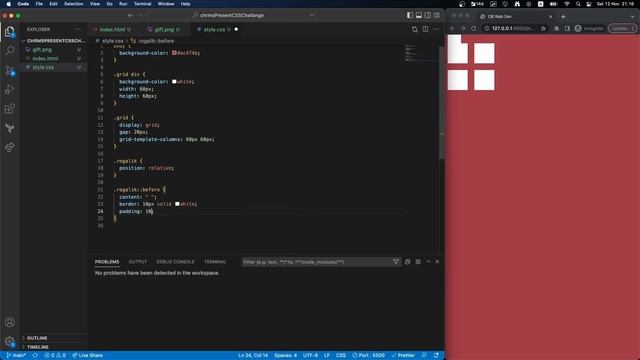Screen dimensions: 640x360
Task: Open browser extensions puzzle icon
Action: click(x=556, y=29)
